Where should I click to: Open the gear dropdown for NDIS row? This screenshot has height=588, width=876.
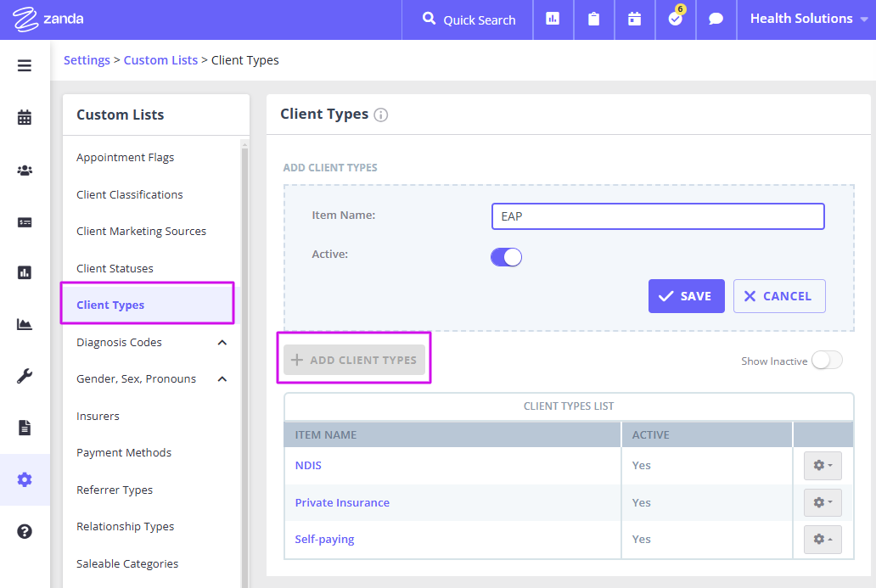click(822, 465)
